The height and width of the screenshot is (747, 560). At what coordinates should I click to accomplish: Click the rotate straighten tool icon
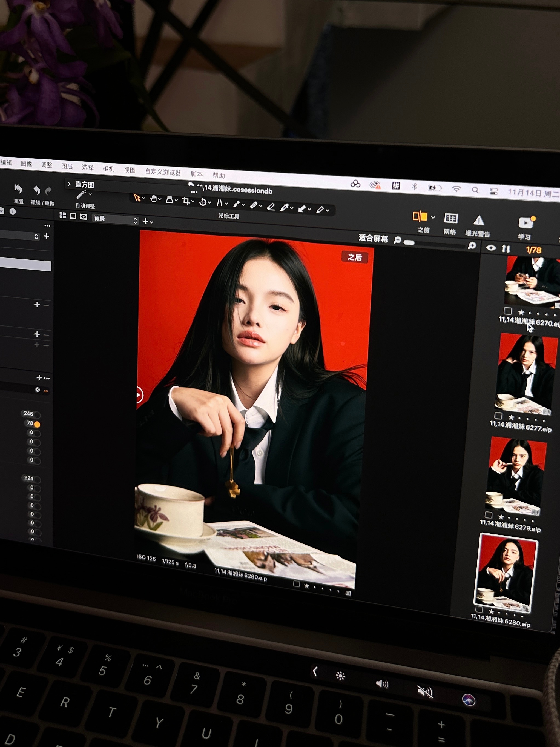point(203,202)
